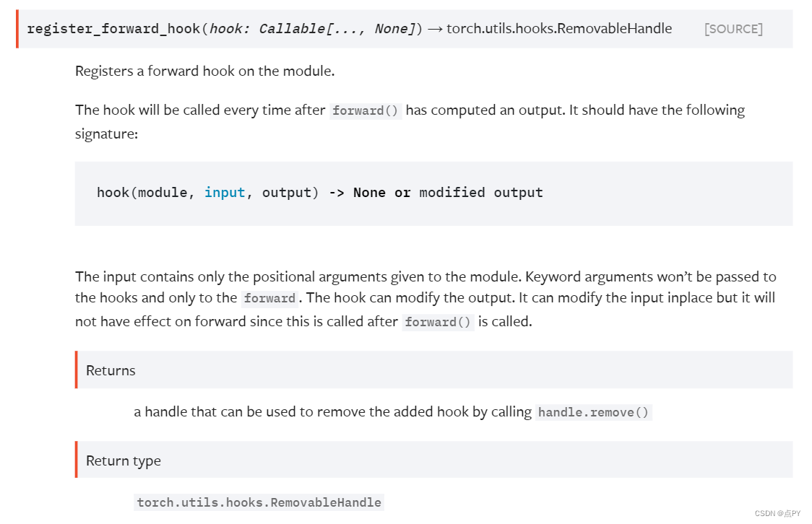Screen dimensions: 812x524
Task: Click the hook: Callable[..., None] parameter text
Action: pyautogui.click(x=311, y=29)
